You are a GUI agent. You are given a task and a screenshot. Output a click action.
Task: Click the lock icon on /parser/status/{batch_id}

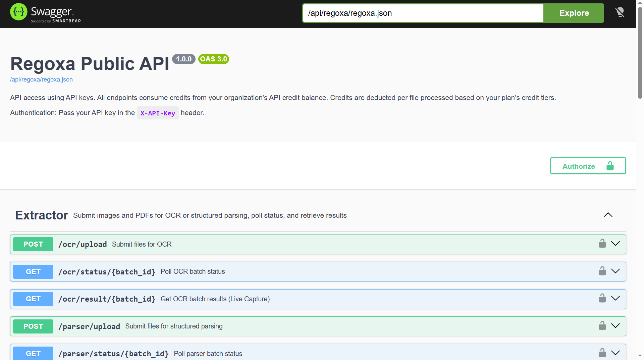(x=602, y=353)
